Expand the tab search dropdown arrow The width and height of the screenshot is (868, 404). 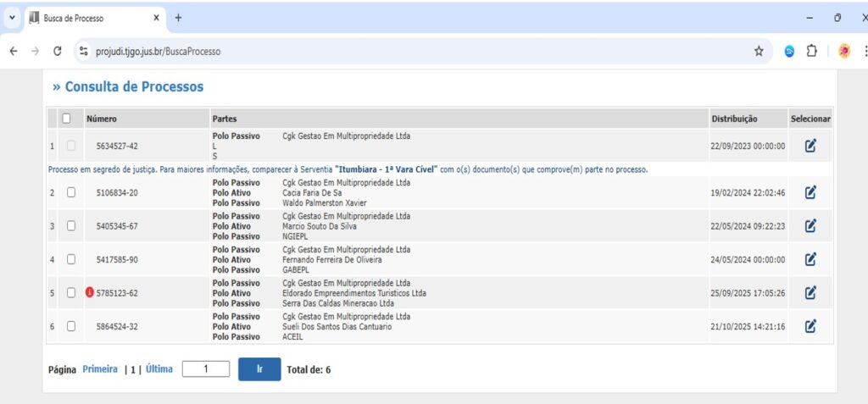(x=12, y=18)
